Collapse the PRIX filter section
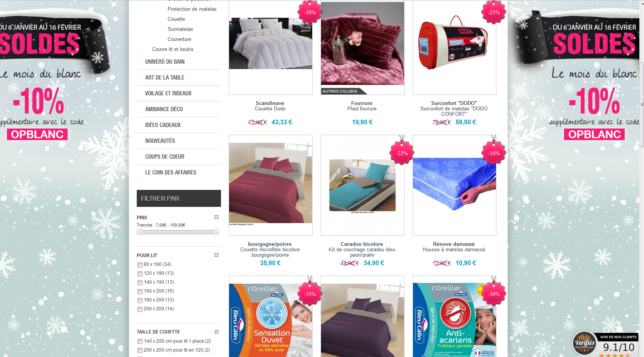Viewport: 644px width, 357px height. click(217, 217)
